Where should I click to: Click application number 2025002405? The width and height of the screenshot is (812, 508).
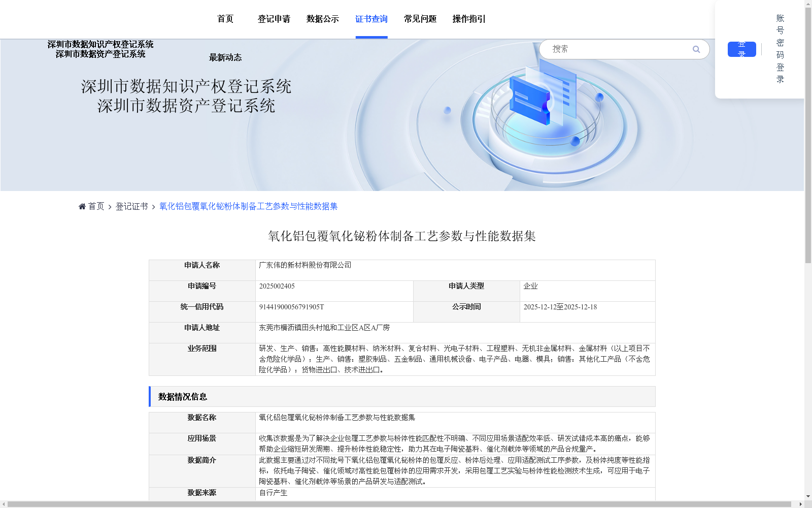pos(277,286)
